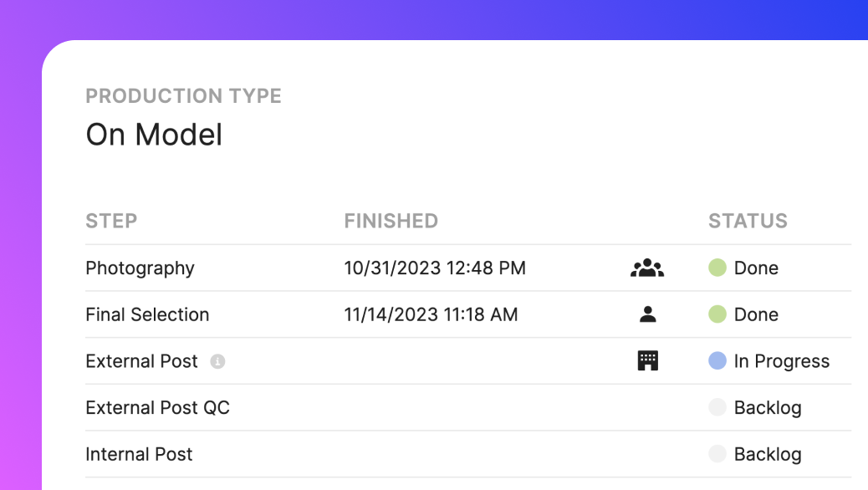868x490 pixels.
Task: Click the info icon beside External Post
Action: pyautogui.click(x=217, y=362)
